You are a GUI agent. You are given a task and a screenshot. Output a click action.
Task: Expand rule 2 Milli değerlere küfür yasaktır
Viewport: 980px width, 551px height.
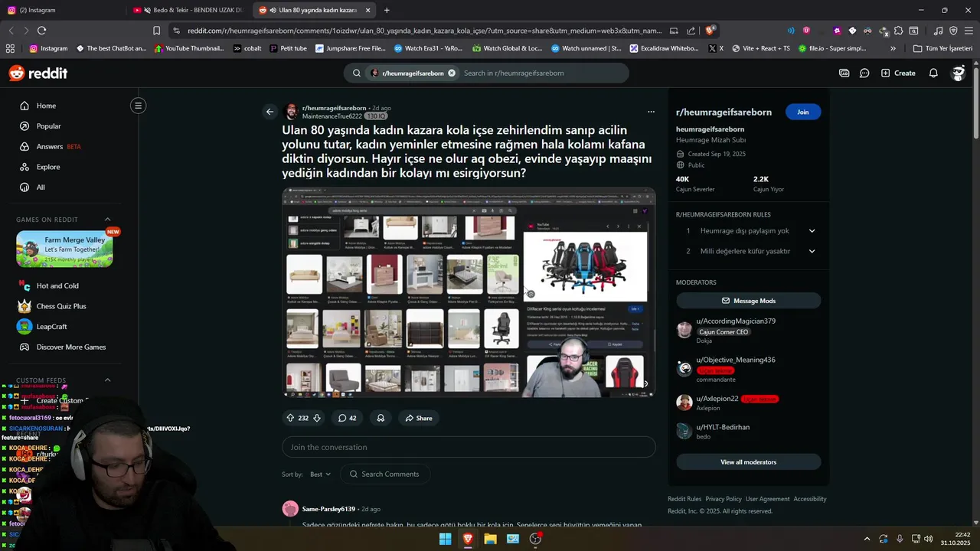(x=749, y=251)
